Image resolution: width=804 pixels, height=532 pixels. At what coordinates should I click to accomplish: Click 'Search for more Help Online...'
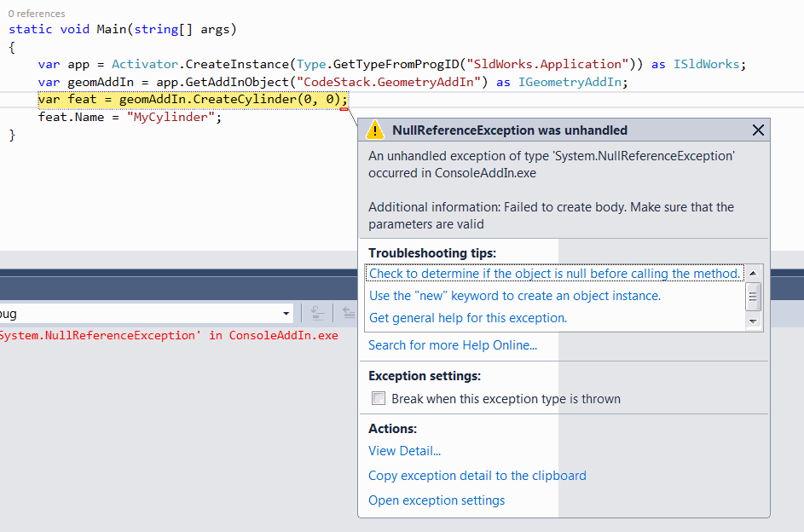pos(452,345)
